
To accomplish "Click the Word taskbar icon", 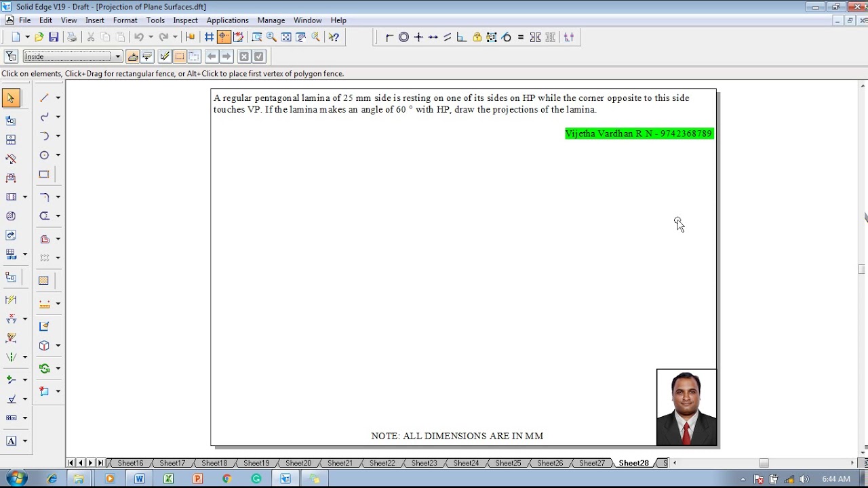I will tap(139, 479).
